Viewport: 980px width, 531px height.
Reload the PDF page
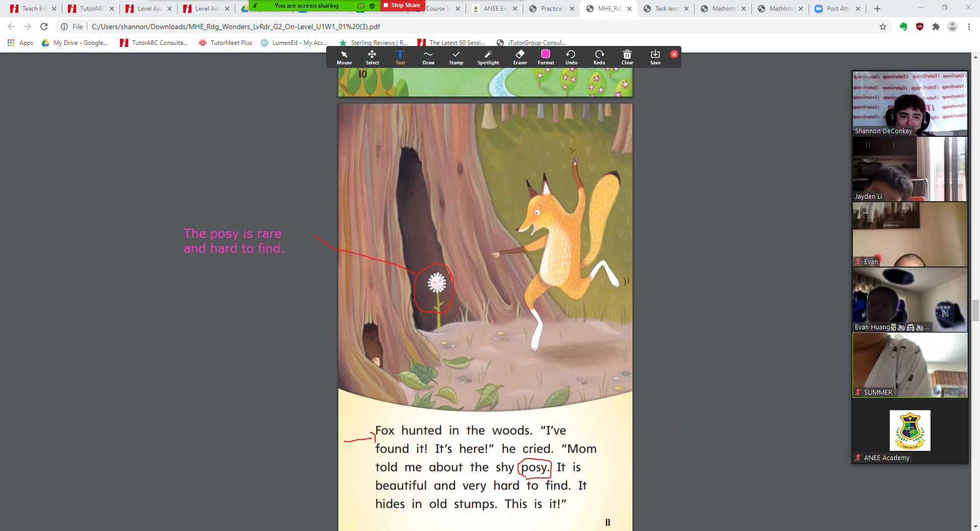pos(44,27)
